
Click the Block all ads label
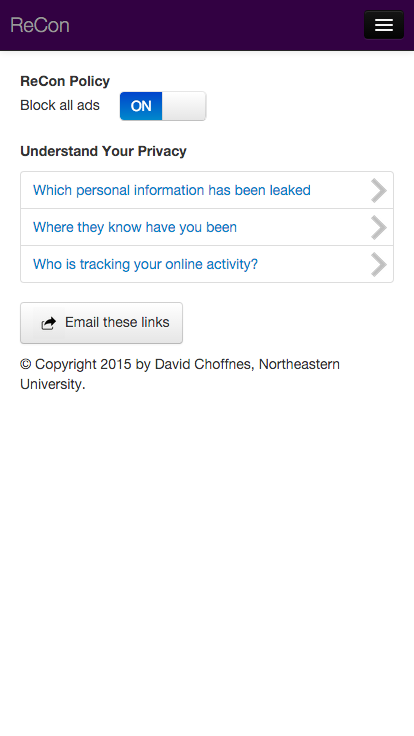(60, 105)
